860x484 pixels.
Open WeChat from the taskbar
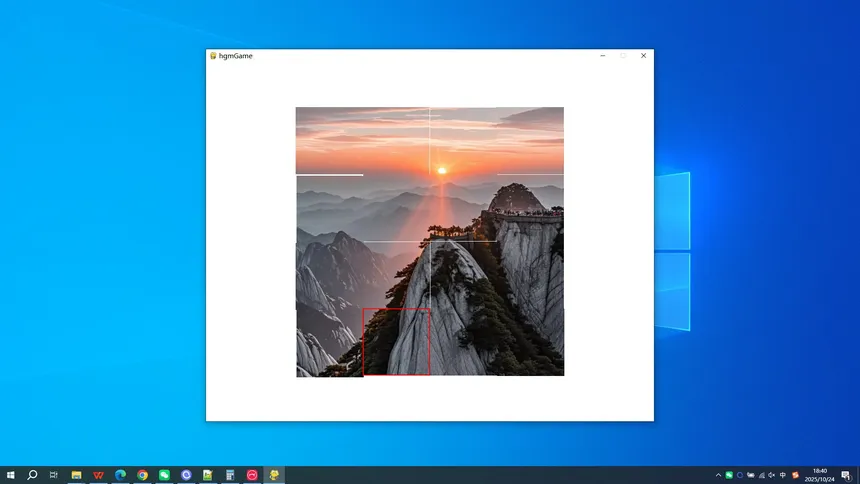(x=164, y=475)
